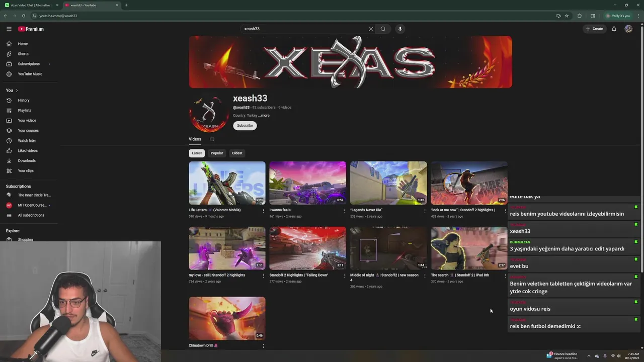Open 'Middle of night' video thumbnail

(x=388, y=248)
